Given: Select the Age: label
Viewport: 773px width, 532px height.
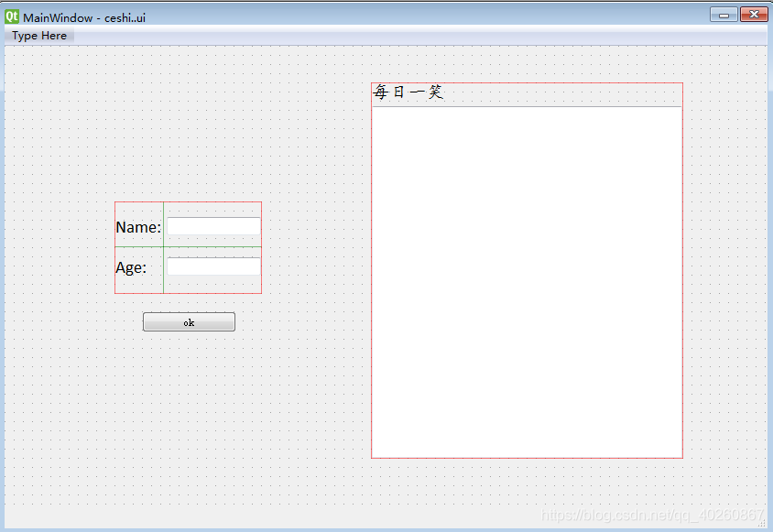Looking at the screenshot, I should [133, 266].
